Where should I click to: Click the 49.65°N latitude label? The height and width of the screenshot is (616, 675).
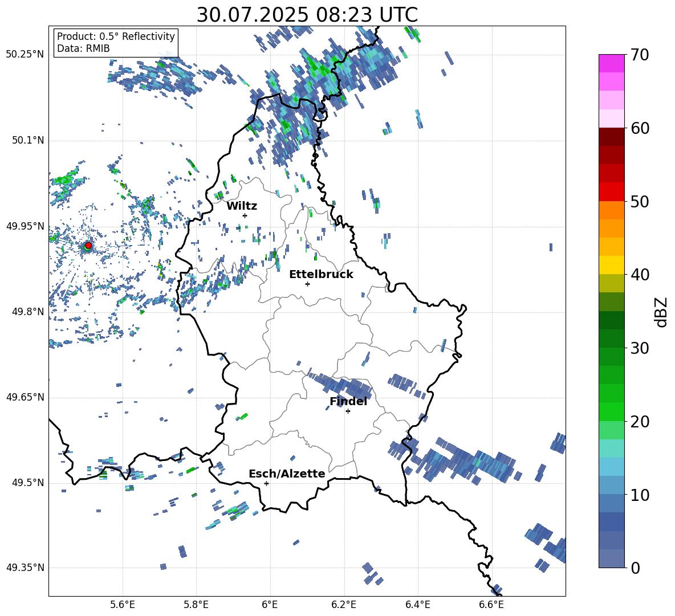click(25, 397)
